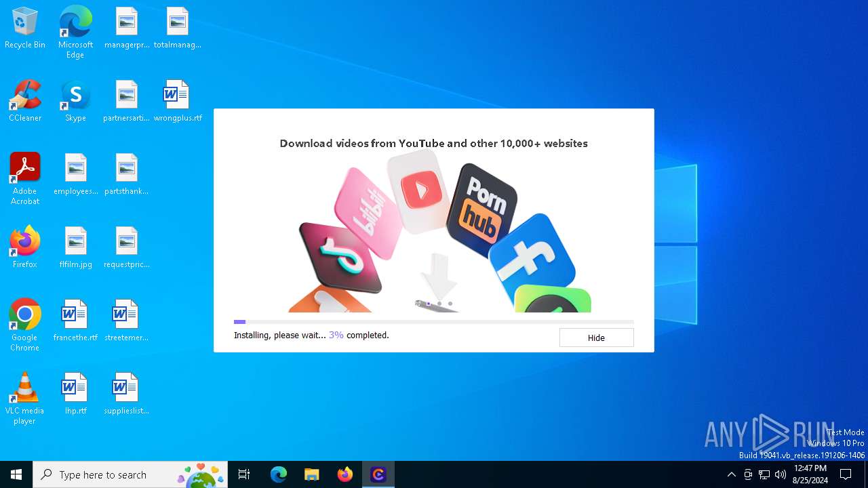
Task: Open the Adobe Acrobat shortcut
Action: (x=25, y=179)
